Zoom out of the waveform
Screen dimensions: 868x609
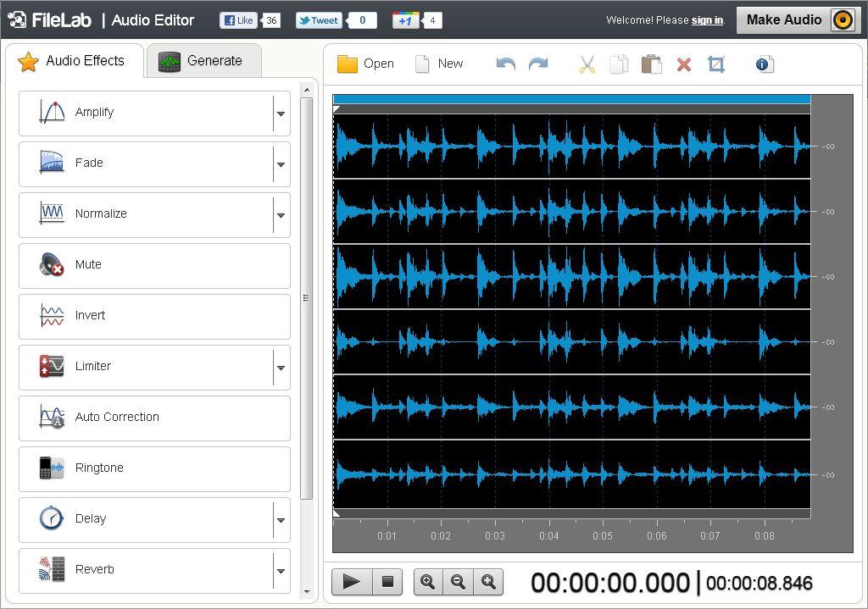click(458, 581)
